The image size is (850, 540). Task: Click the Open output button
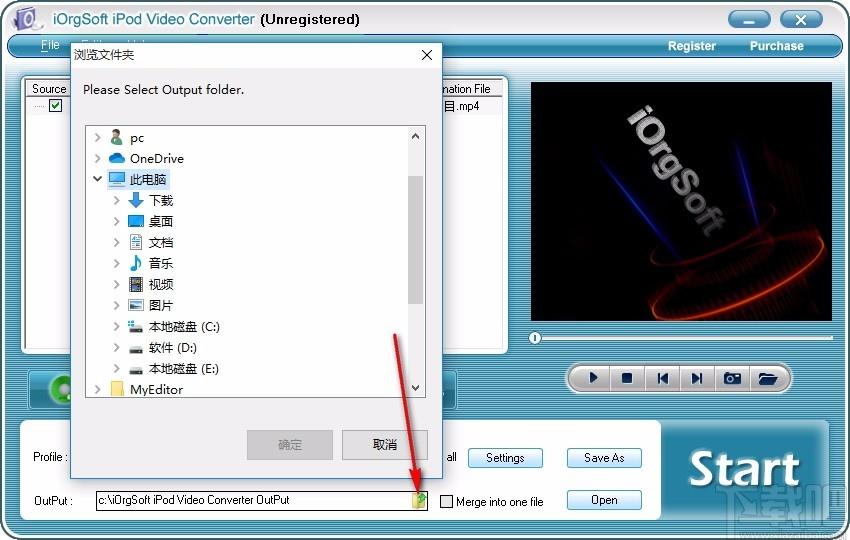[x=604, y=500]
